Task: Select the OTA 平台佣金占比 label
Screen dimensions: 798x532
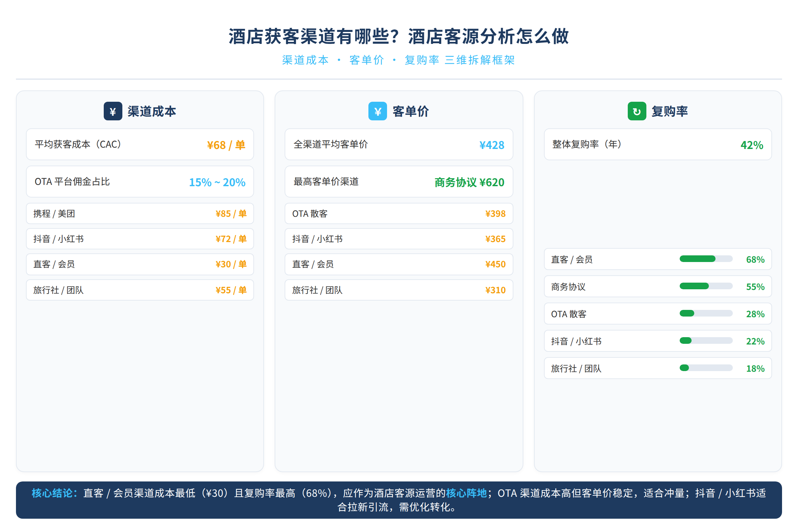Action: click(x=72, y=182)
